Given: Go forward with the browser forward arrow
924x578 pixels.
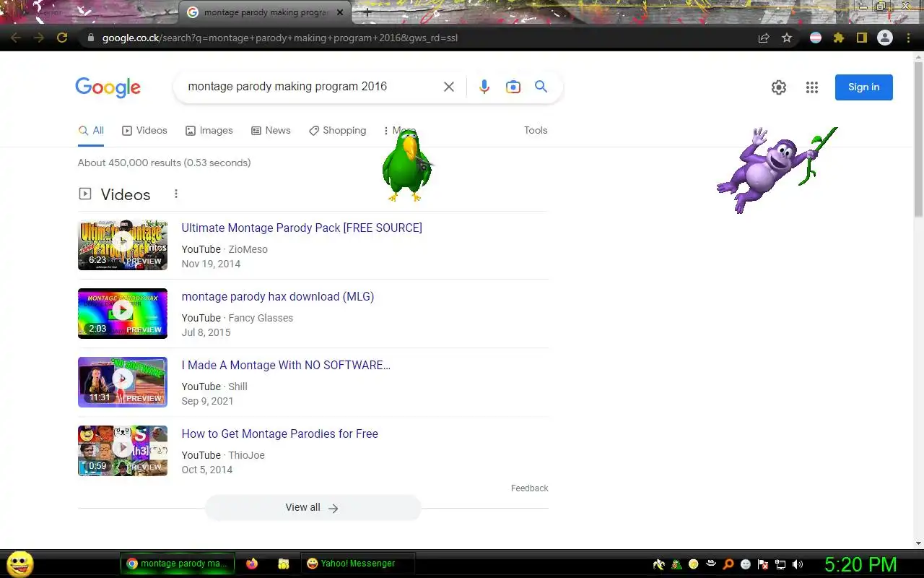Looking at the screenshot, I should pos(39,38).
